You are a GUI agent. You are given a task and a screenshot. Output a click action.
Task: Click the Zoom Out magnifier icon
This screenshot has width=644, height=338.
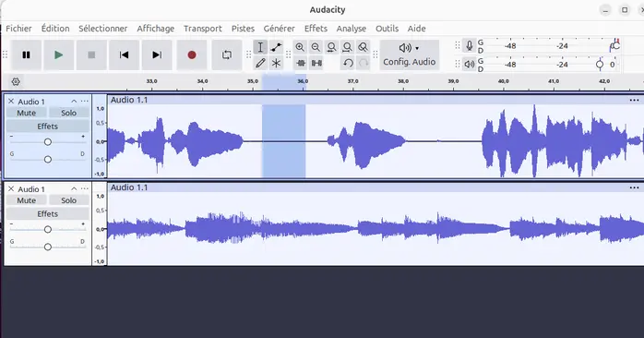tap(316, 47)
